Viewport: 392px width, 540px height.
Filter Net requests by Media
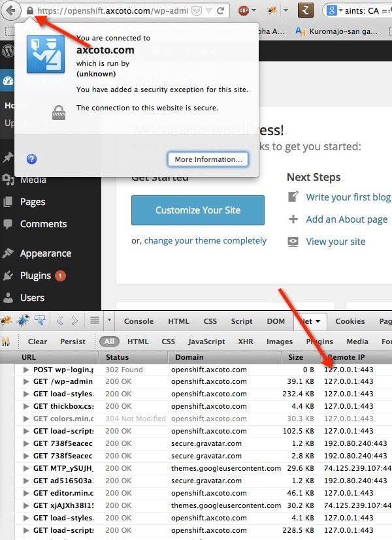coord(357,341)
